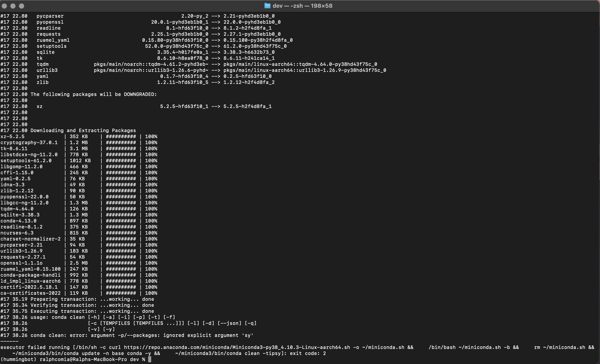The width and height of the screenshot is (600, 364).
Task: Click the '2.21-pyhd3eb1b0_0' pycparser version
Action: (249, 16)
